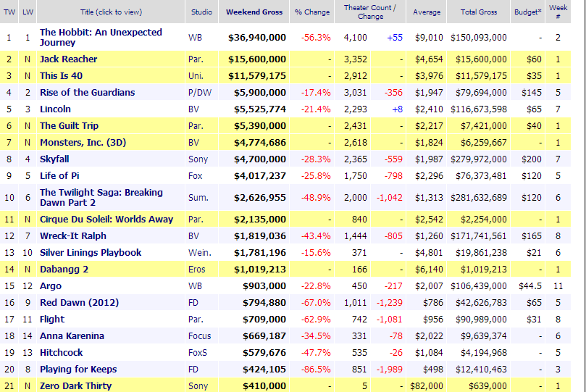Screen dimensions: 586x392
Task: Sort by Week # column header
Action: click(x=558, y=12)
